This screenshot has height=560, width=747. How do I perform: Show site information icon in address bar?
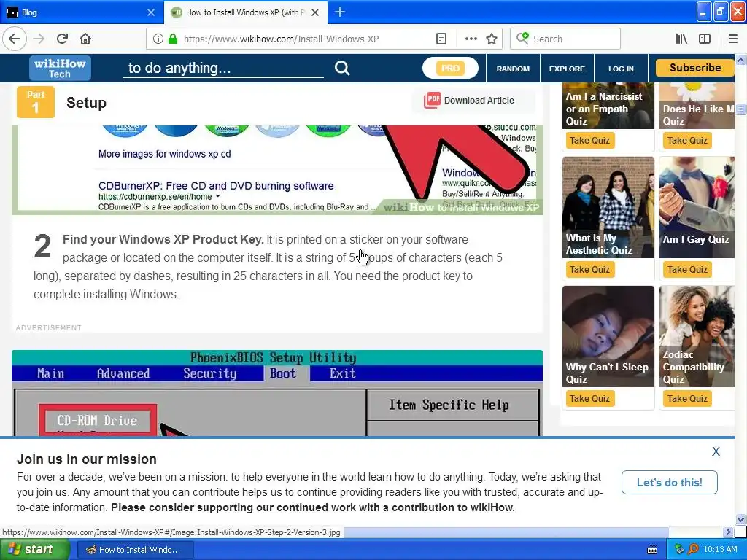point(158,39)
